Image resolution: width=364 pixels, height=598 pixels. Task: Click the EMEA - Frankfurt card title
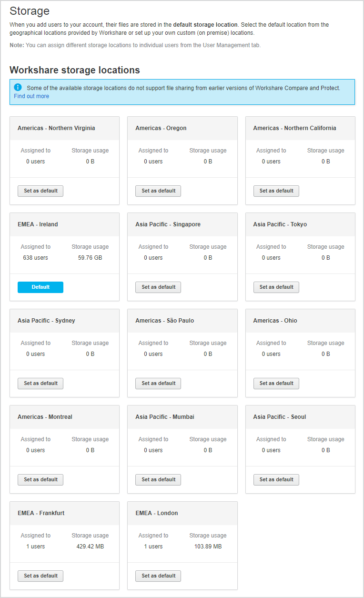41,513
